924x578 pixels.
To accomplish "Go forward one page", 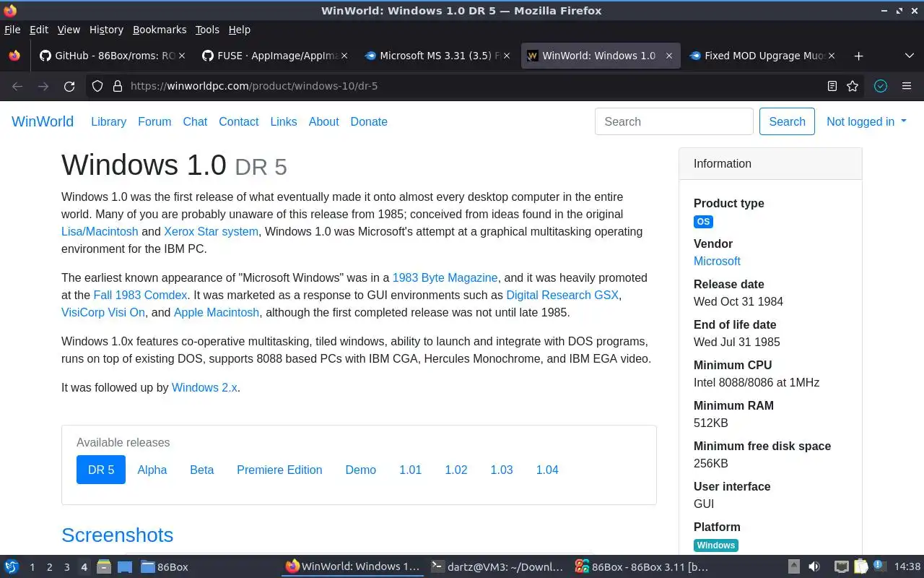I will (x=43, y=86).
